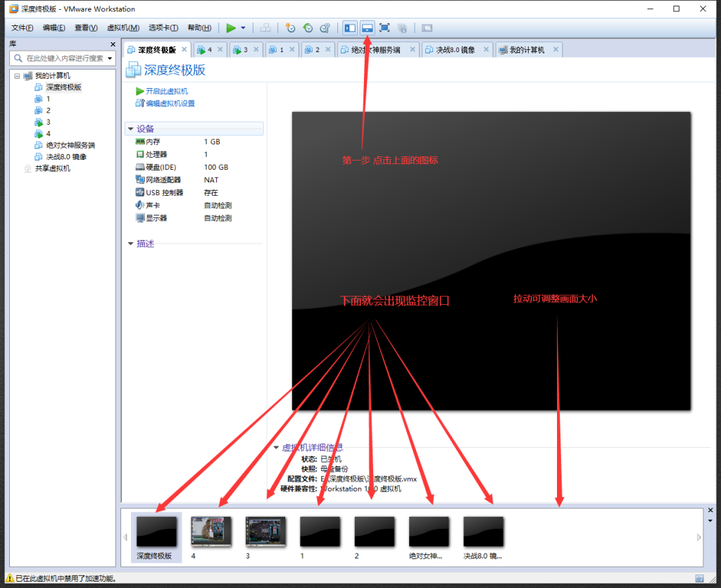
Task: Click the 显示器 device row
Action: (x=196, y=218)
